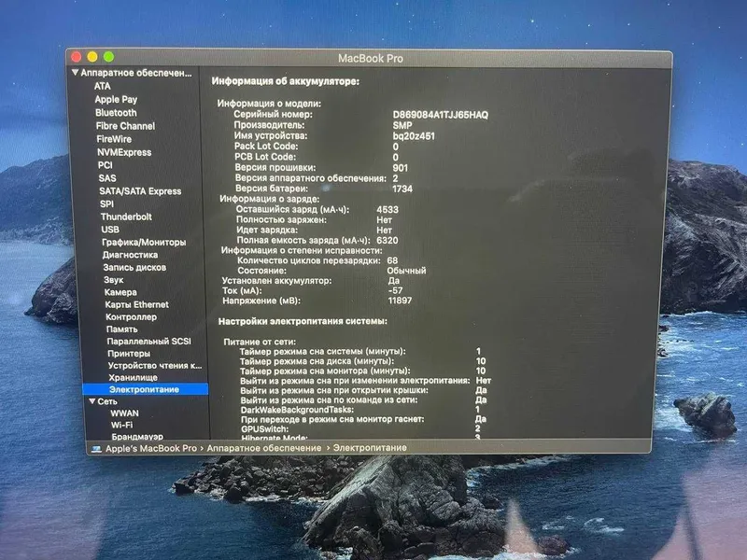Click the computer icon in the path bar
Image resolution: width=747 pixels, height=560 pixels.
point(96,449)
